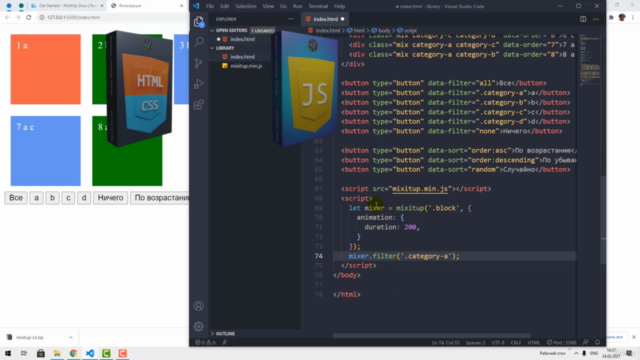Click the 'Spaces: 2' indentation entry
The image size is (640, 360).
475,342
